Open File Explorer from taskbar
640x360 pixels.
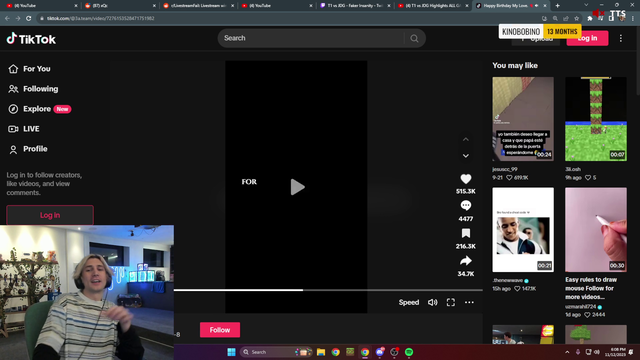[321, 352]
